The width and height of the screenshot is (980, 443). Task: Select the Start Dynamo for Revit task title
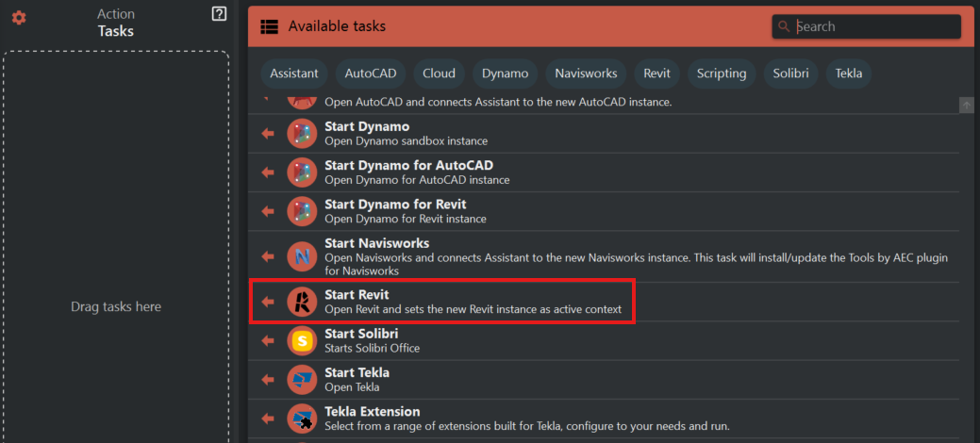395,205
